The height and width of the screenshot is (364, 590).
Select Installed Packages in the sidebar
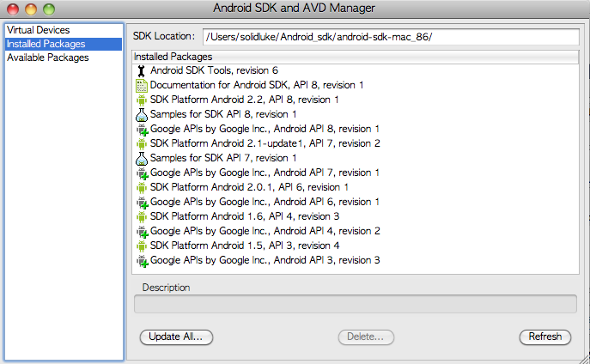coord(64,44)
